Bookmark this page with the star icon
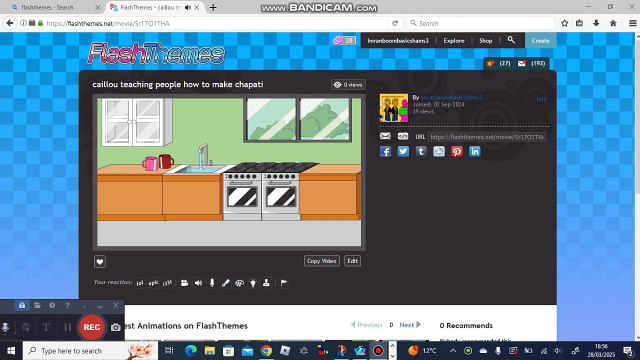Viewport: 640px width, 360px height. (x=564, y=23)
